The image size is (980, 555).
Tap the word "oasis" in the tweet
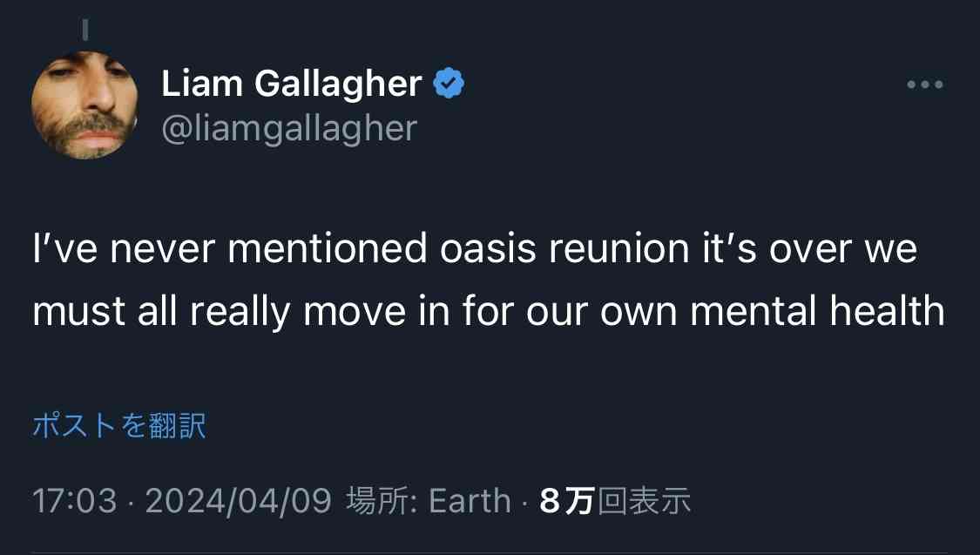[488, 249]
